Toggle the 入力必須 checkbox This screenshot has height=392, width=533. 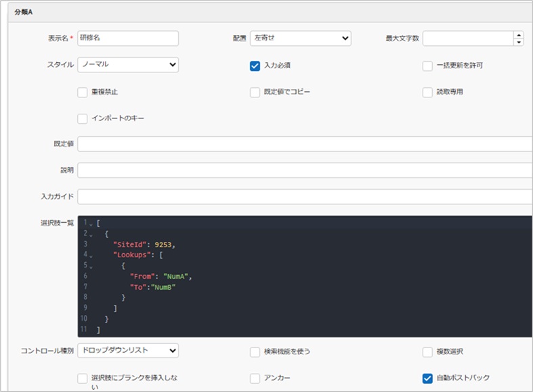point(255,66)
